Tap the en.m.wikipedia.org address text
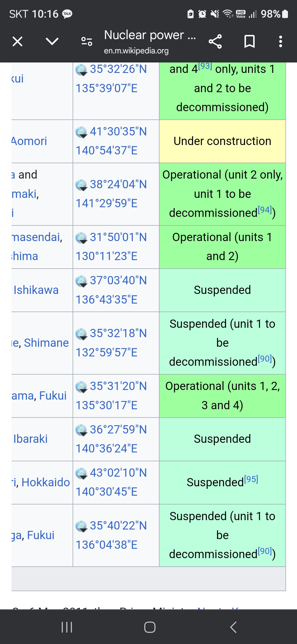This screenshot has height=644, width=297. point(136,51)
